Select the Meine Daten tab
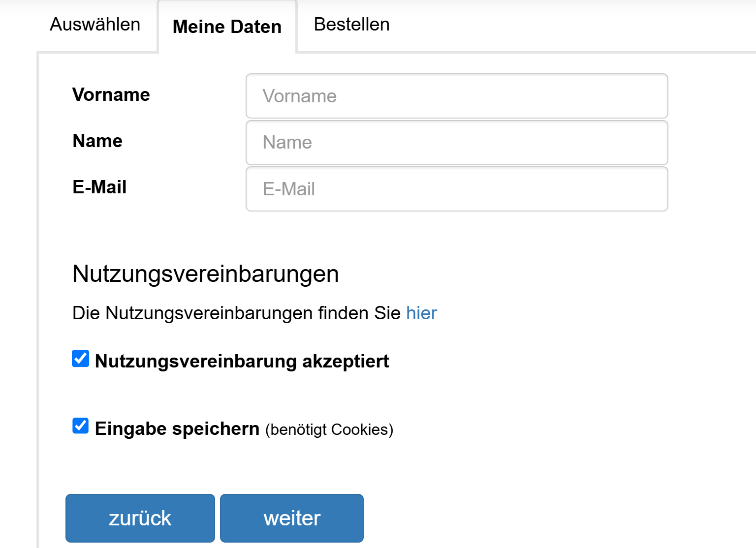 point(227,27)
